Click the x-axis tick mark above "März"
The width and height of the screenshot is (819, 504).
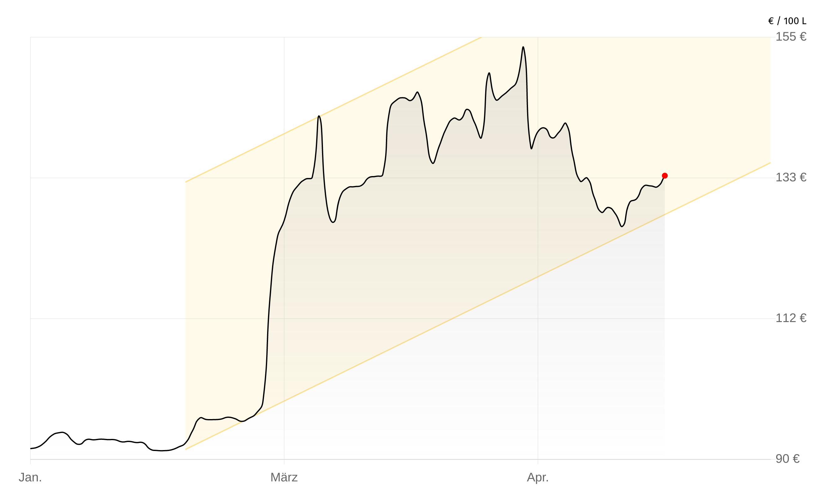[284, 462]
